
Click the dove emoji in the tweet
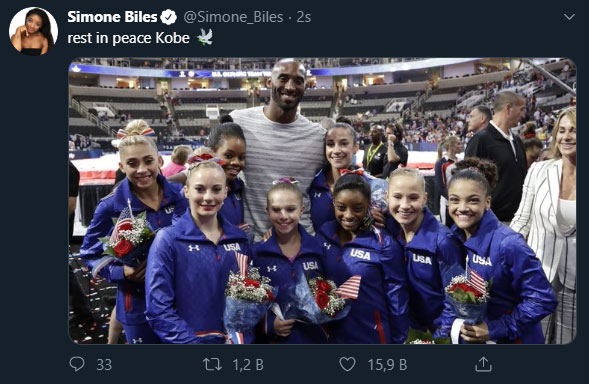coord(205,38)
